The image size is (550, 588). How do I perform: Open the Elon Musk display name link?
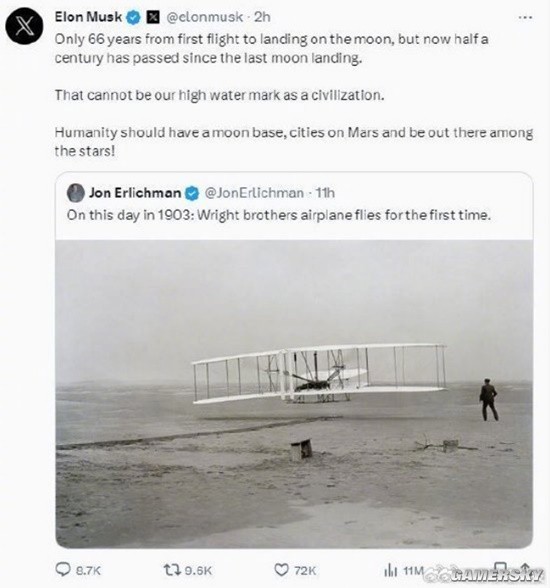pyautogui.click(x=88, y=17)
